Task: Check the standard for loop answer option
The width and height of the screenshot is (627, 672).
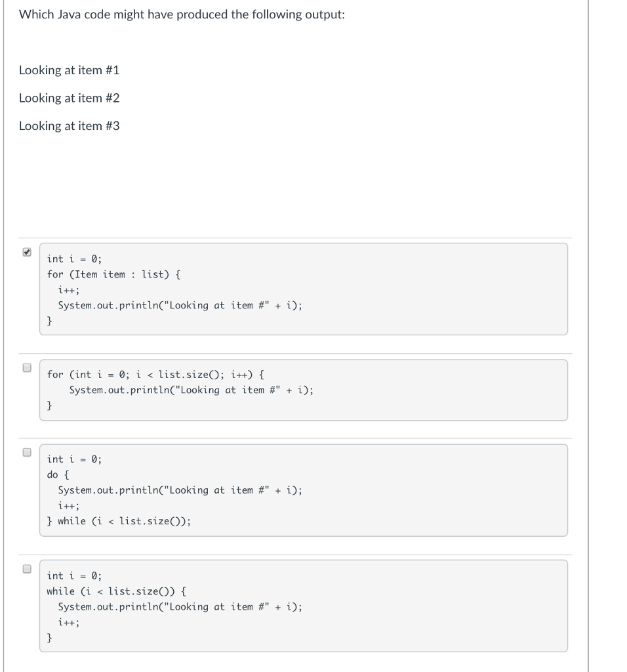Action: tap(26, 367)
